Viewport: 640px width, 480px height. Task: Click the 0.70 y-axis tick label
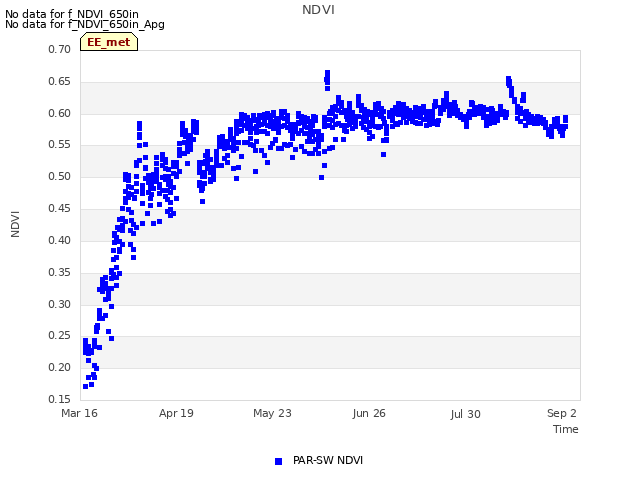60,49
